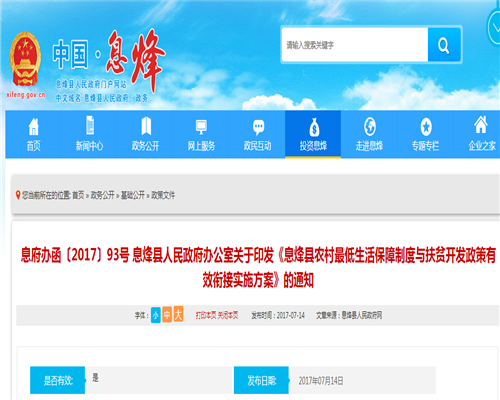Open 政策文件 breadcrumb link

point(163,195)
